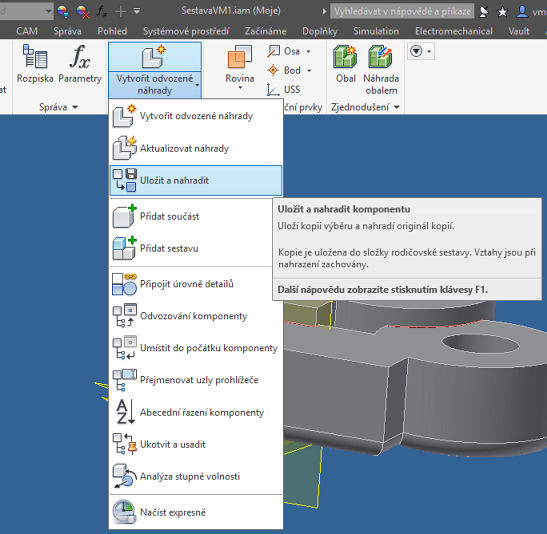547x534 pixels.
Task: Open the Rozpiska bill of materials tool
Action: (x=35, y=64)
